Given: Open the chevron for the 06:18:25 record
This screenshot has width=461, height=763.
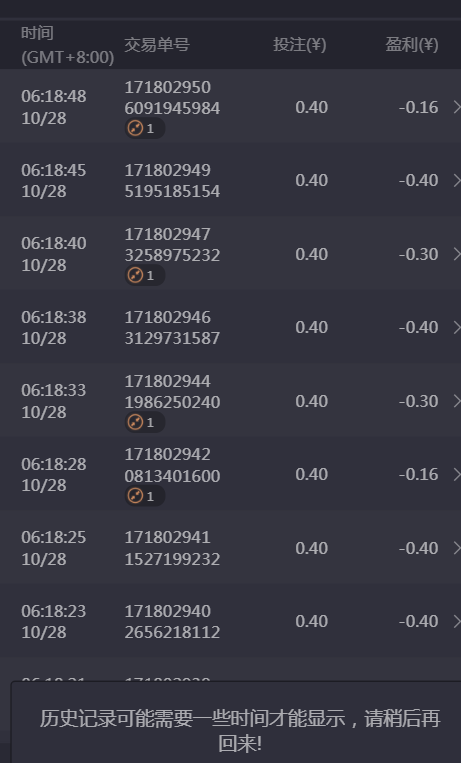Looking at the screenshot, I should coord(457,548).
